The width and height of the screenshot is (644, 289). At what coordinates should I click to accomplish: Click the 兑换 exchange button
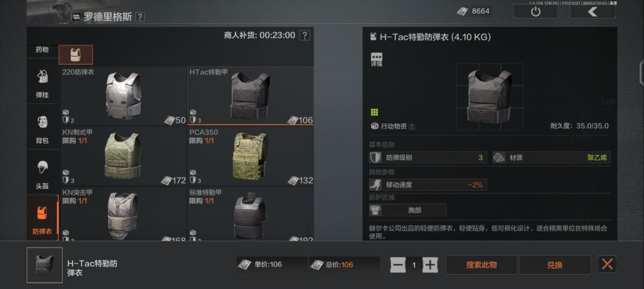[555, 265]
